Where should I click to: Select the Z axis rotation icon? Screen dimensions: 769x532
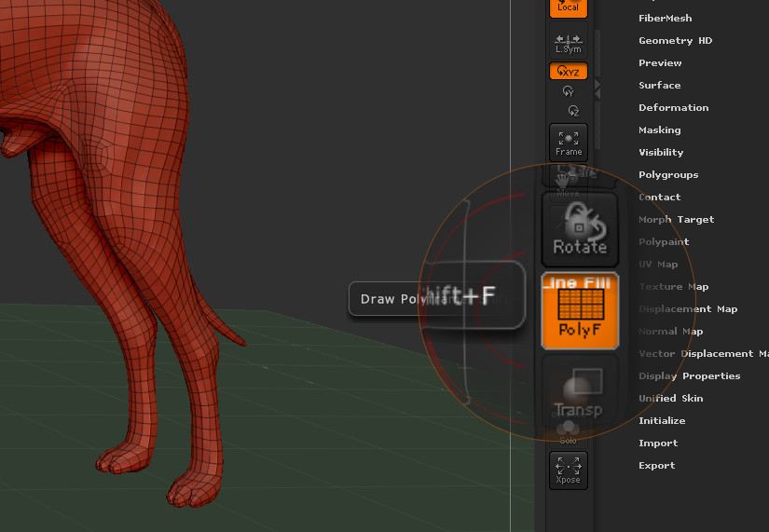pyautogui.click(x=572, y=110)
